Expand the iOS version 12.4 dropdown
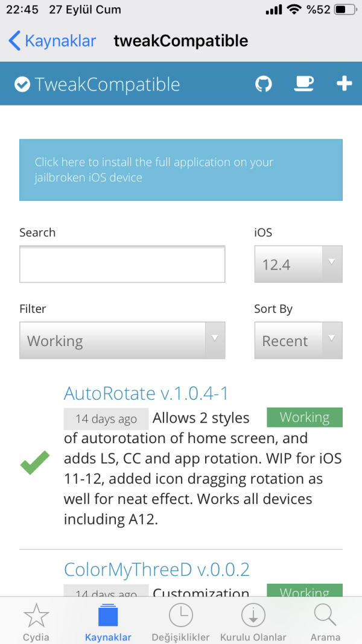362x644 pixels. (x=298, y=264)
